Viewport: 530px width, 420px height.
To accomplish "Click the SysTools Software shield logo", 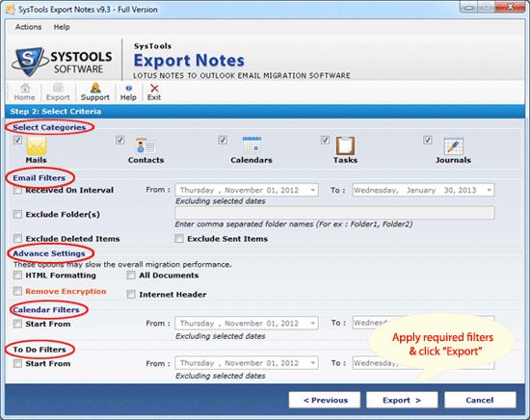I will (31, 61).
